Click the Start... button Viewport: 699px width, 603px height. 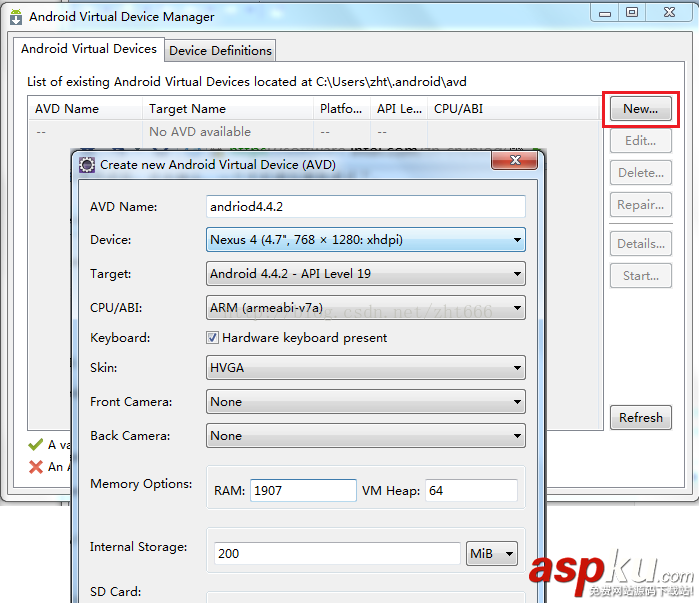641,276
